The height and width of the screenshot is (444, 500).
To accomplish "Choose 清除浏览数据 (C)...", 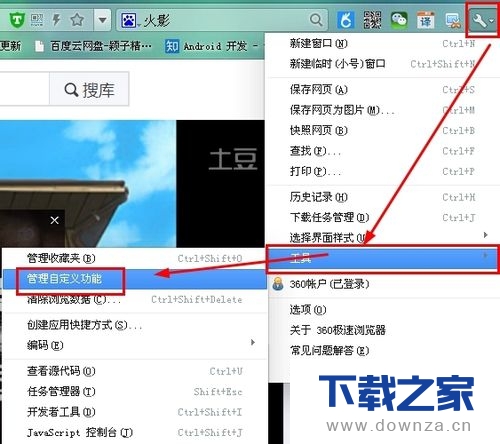I will tap(135, 299).
